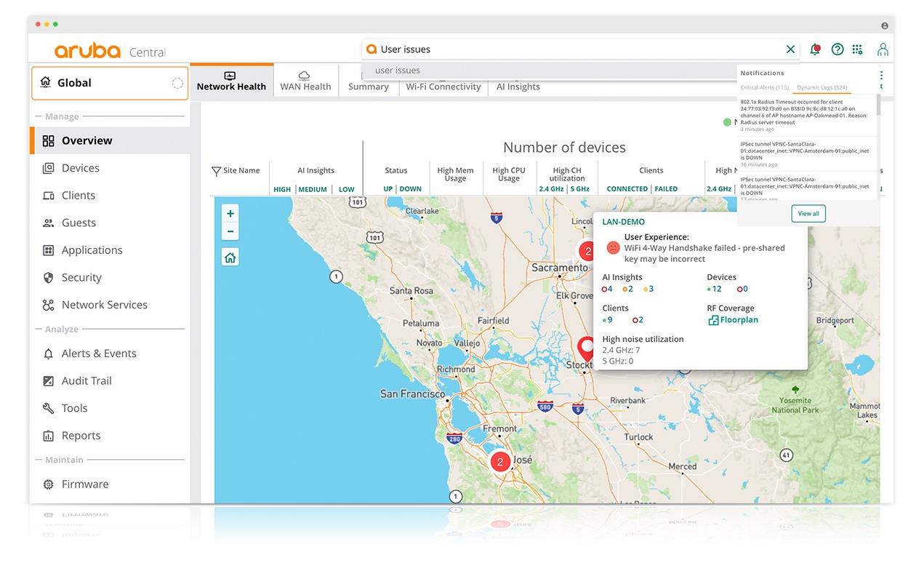Open the Global scope selector
Viewport: 924px width, 582px height.
coord(109,83)
